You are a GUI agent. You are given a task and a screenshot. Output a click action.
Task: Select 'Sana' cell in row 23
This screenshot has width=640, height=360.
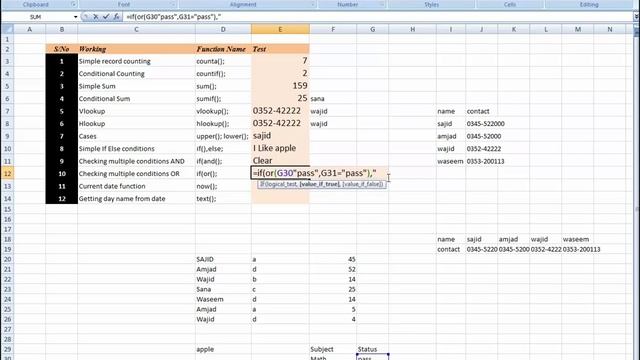[223, 289]
